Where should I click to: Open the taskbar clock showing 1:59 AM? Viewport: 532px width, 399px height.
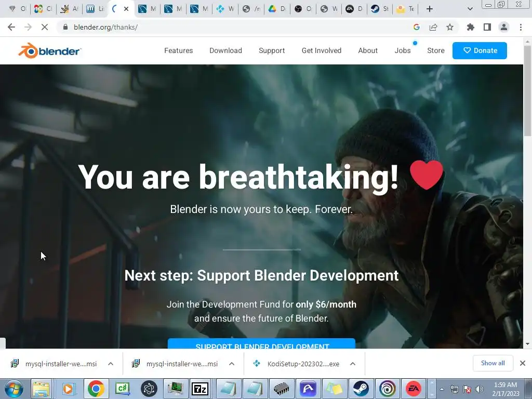(x=506, y=389)
